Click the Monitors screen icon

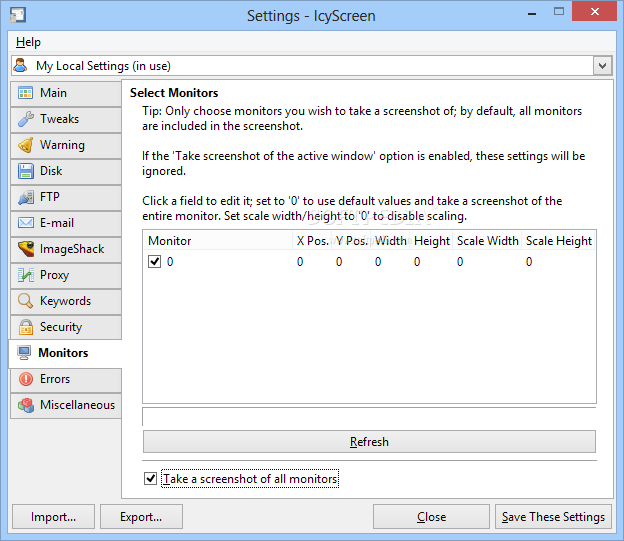click(24, 353)
